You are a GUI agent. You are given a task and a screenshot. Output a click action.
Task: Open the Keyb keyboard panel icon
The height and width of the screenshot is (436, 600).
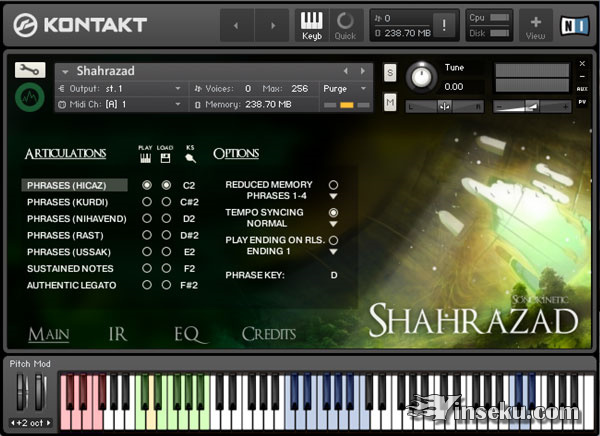point(312,23)
